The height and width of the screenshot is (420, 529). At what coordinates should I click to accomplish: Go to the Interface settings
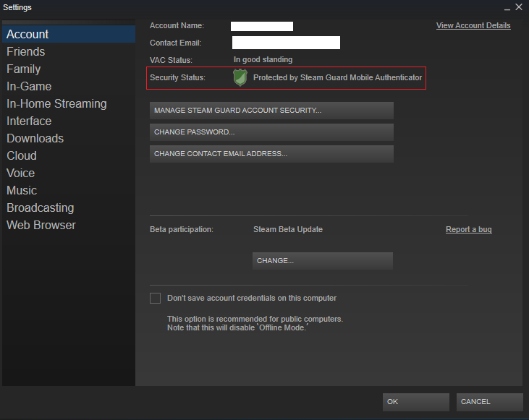[x=29, y=121]
